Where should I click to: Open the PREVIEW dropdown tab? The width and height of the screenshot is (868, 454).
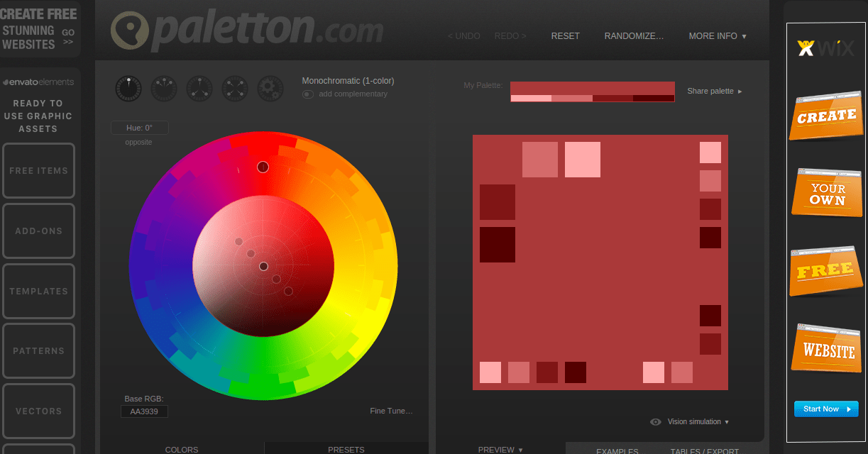[x=500, y=450]
